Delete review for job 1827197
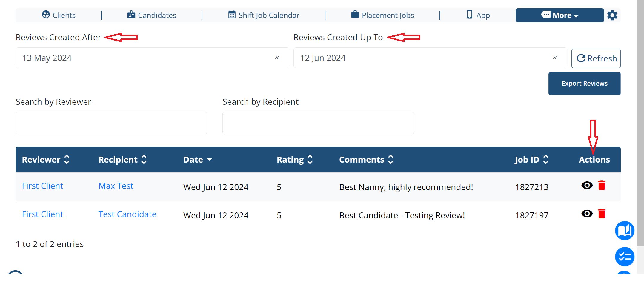 602,214
